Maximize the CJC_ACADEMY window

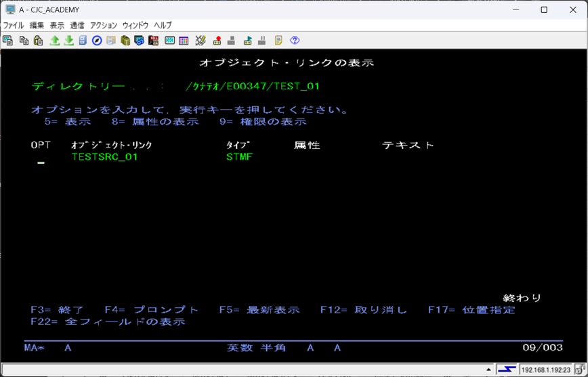click(x=544, y=9)
